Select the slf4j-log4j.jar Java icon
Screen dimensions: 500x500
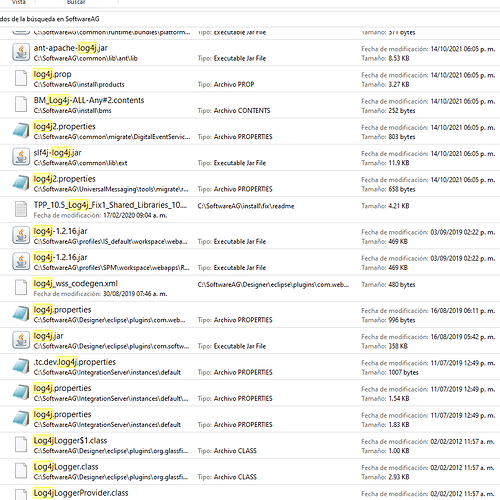[21, 157]
